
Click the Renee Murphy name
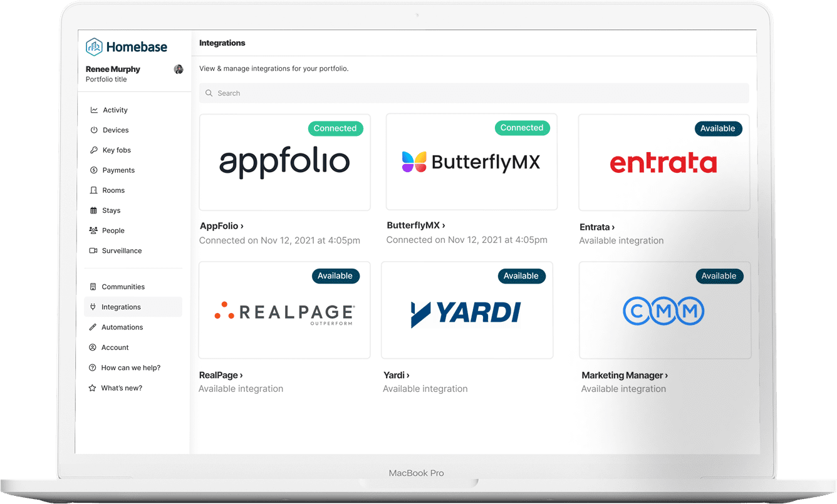click(113, 69)
